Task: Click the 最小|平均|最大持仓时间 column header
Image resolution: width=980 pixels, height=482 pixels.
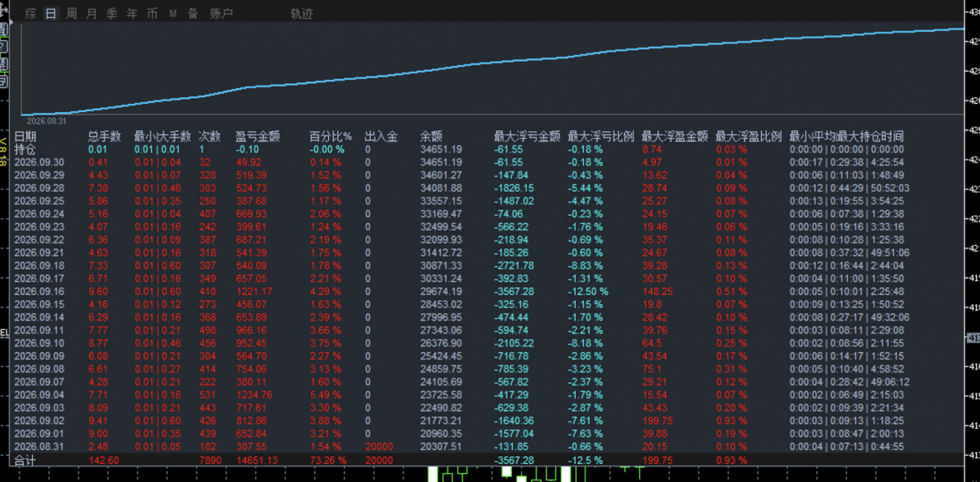Action: click(x=847, y=136)
